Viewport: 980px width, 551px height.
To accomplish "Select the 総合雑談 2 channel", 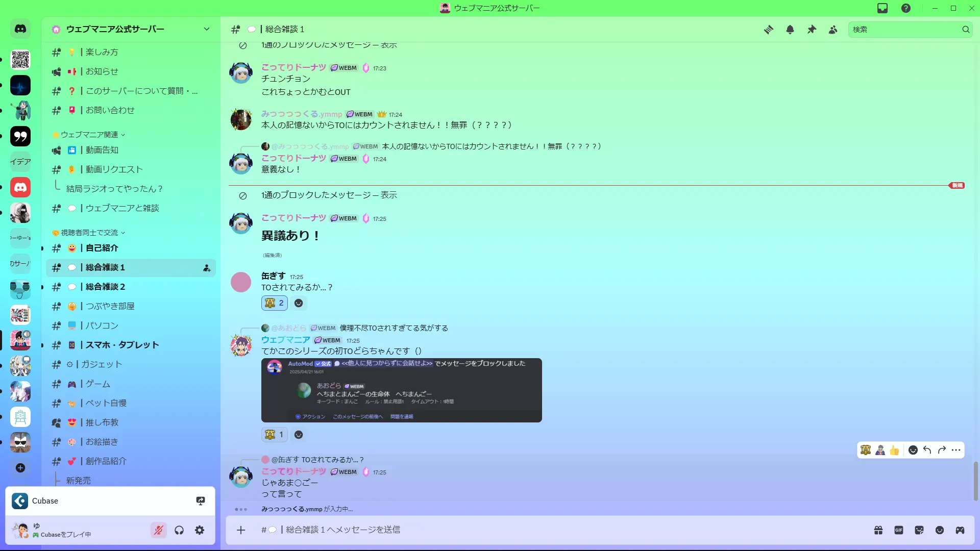I will [131, 287].
